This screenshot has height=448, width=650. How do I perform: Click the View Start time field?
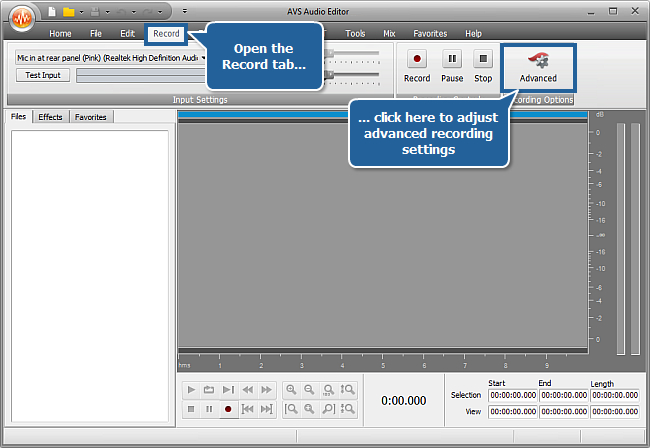(513, 412)
